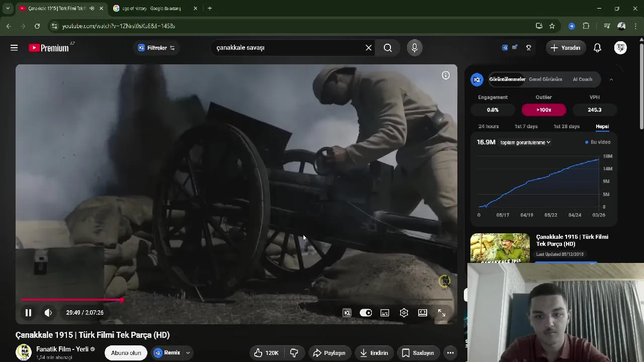The image size is (644, 362).
Task: Subscribe with the Abunə olun button
Action: click(x=126, y=353)
